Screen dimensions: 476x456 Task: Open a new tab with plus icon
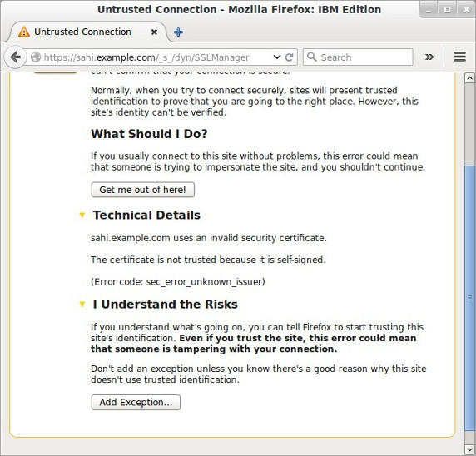point(178,32)
